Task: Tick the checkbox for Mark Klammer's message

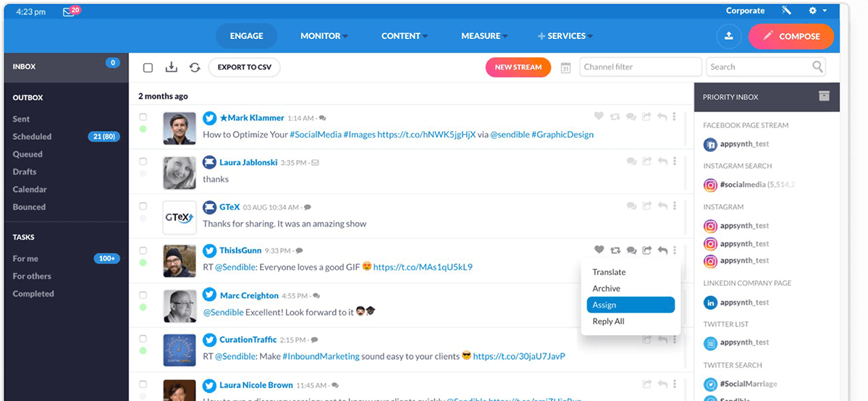Action: coord(143,117)
